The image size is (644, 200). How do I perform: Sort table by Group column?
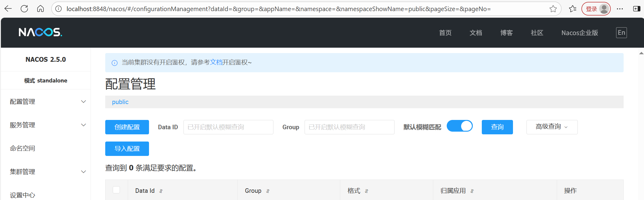[x=268, y=191]
